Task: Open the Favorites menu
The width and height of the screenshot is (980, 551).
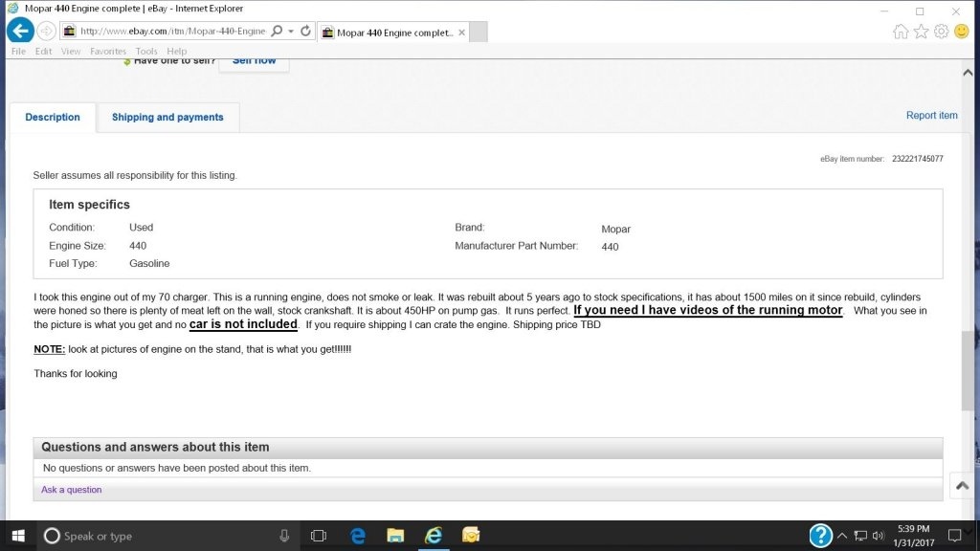Action: [108, 51]
